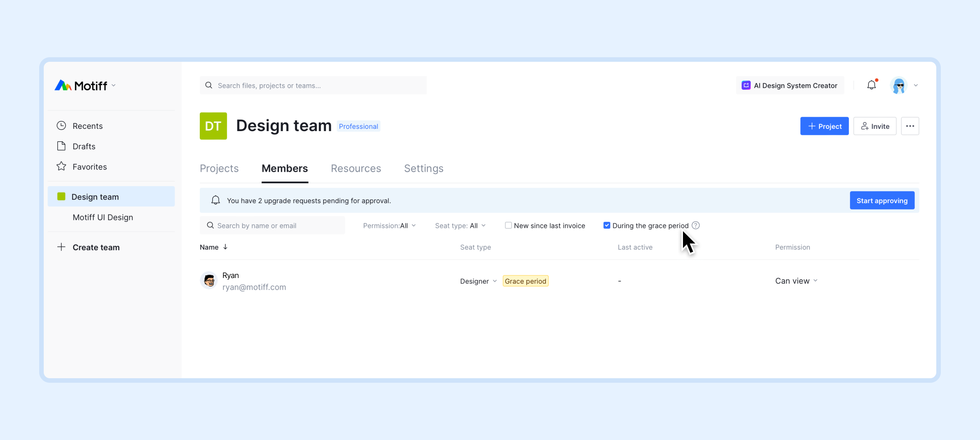Screen dimensions: 980x440
Task: Open the Seat type: All filter dropdown
Action: 460,226
